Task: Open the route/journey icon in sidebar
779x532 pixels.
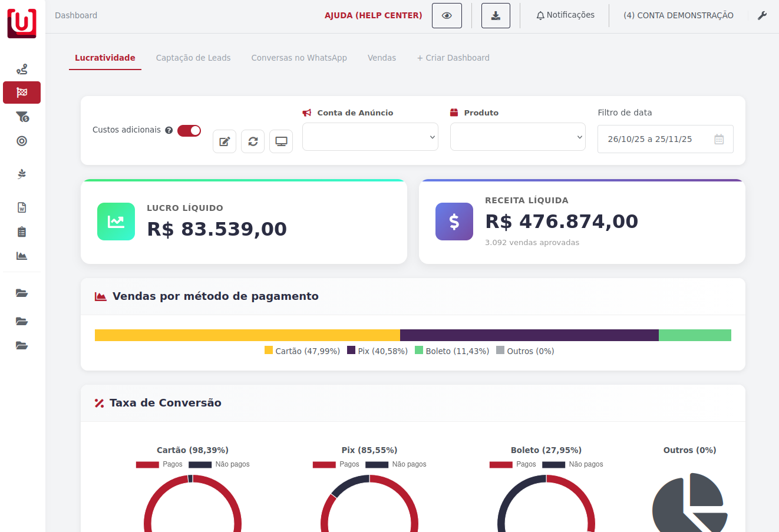Action: coord(22,70)
